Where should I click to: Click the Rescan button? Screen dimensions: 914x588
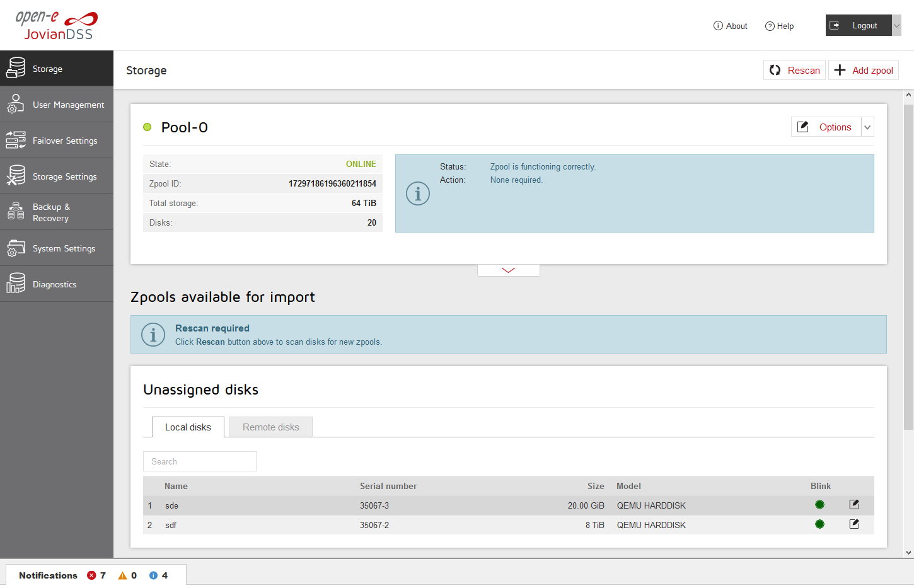coord(795,71)
